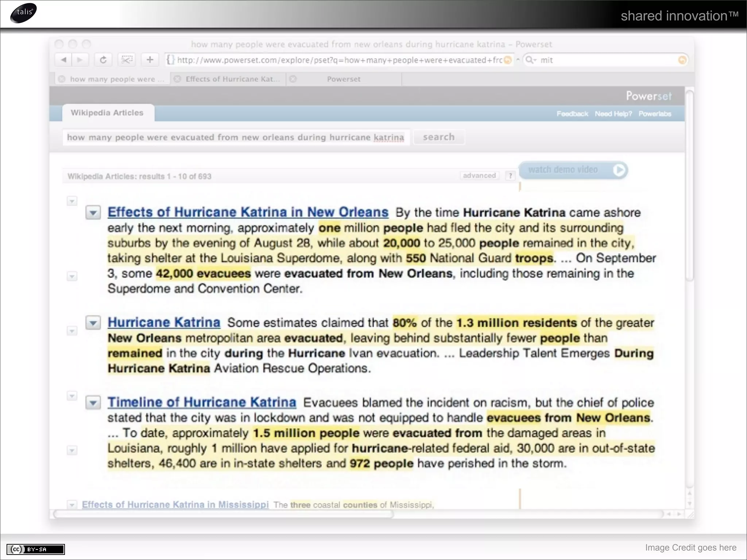747x560 pixels.
Task: Click the browser search field containing 'mit'
Action: point(605,60)
